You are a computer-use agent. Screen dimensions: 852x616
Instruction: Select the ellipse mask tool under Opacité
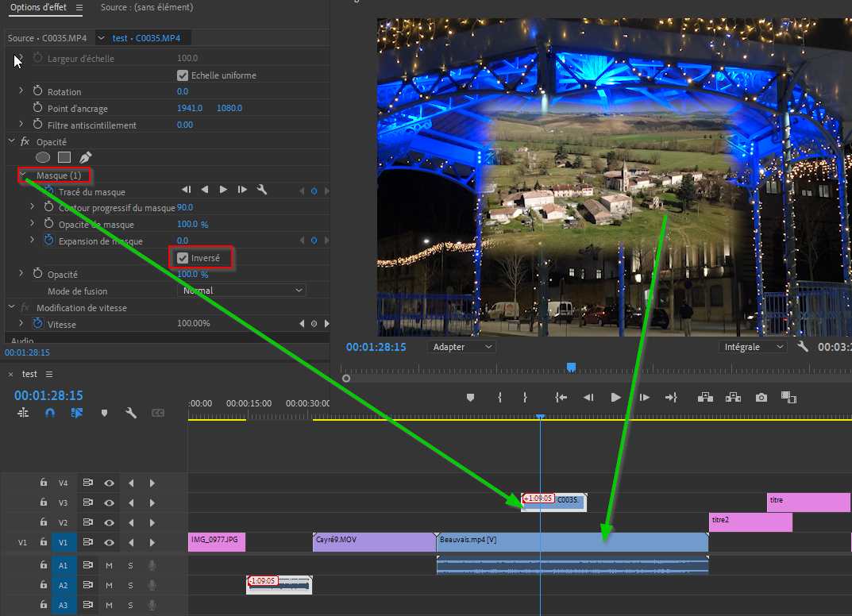tap(43, 157)
